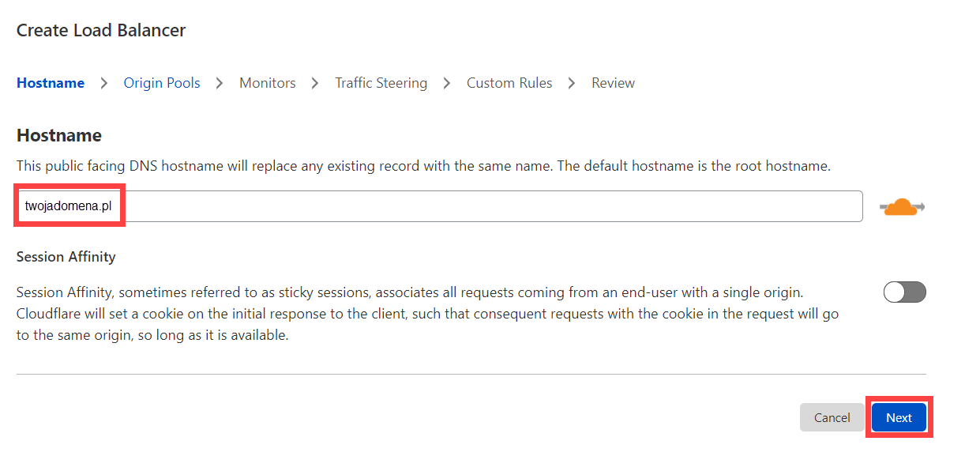Screen dimensions: 980x456
Task: Toggle the orange cloud proxy icon
Action: 903,207
